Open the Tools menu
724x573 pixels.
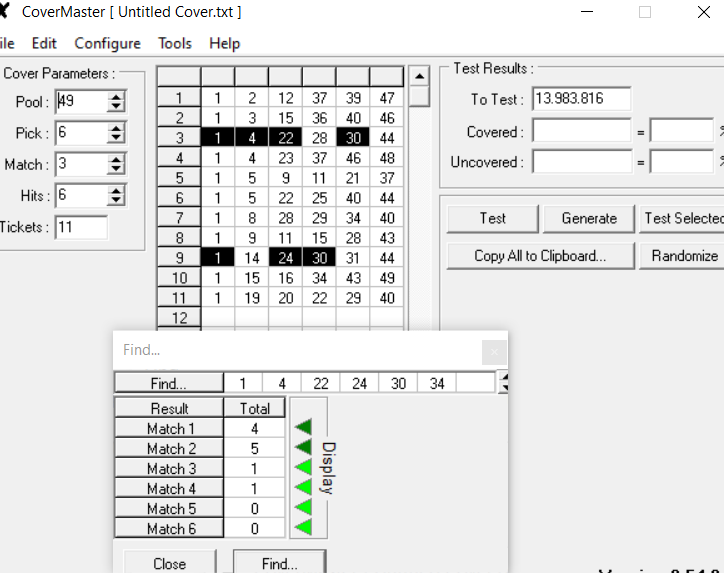(x=175, y=43)
